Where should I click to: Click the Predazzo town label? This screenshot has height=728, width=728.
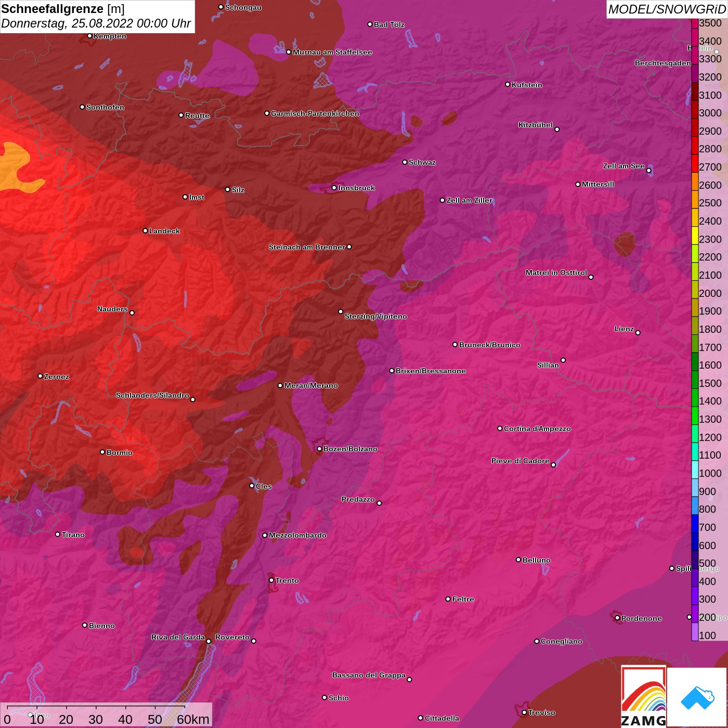click(358, 499)
